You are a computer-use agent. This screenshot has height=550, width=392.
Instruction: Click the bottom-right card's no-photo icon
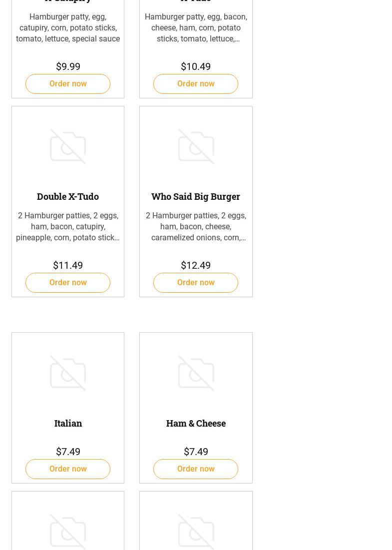(x=196, y=532)
